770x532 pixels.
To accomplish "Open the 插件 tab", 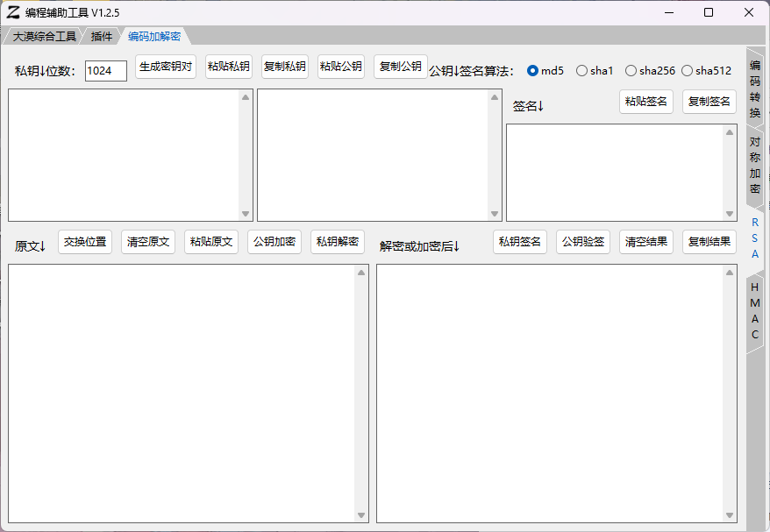I will pyautogui.click(x=102, y=36).
